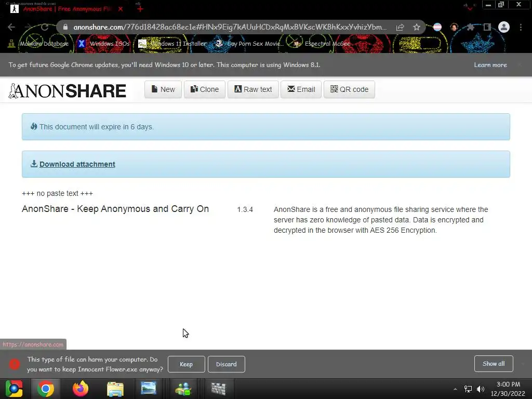Image resolution: width=532 pixels, height=399 pixels.
Task: Click the striped flag extension icon
Action: (x=437, y=27)
